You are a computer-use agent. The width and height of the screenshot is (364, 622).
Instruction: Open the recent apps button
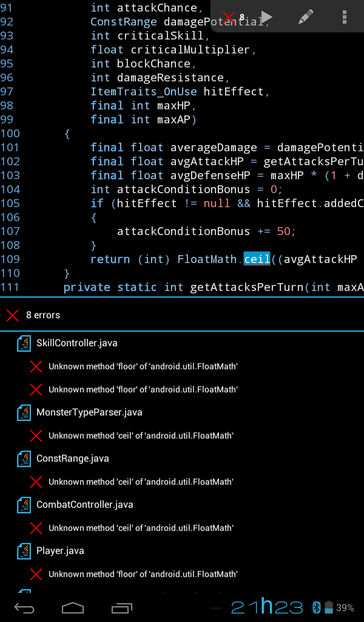pos(122,607)
